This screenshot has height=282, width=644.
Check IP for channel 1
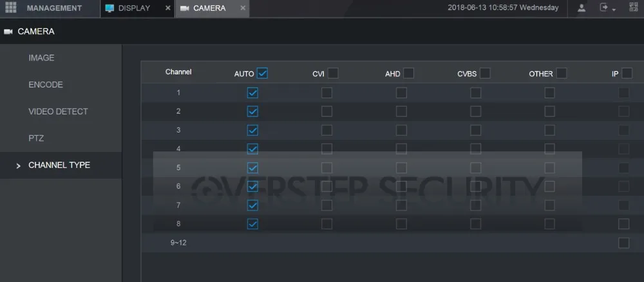pyautogui.click(x=623, y=93)
